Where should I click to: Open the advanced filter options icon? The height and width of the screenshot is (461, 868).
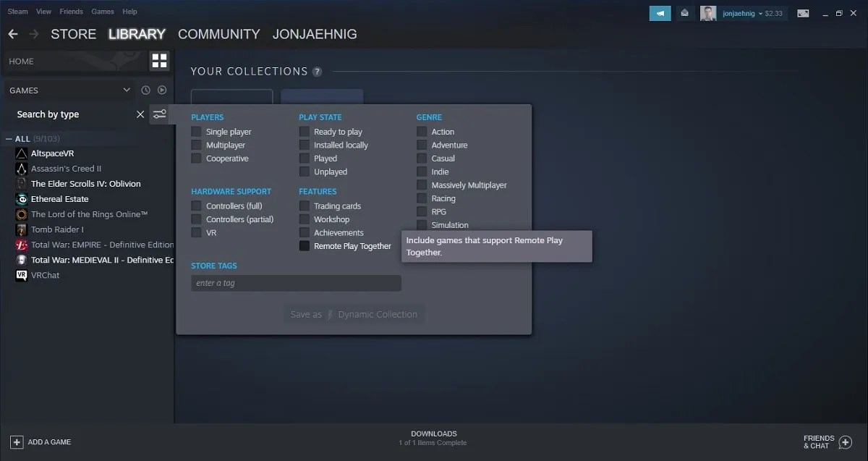tap(160, 114)
